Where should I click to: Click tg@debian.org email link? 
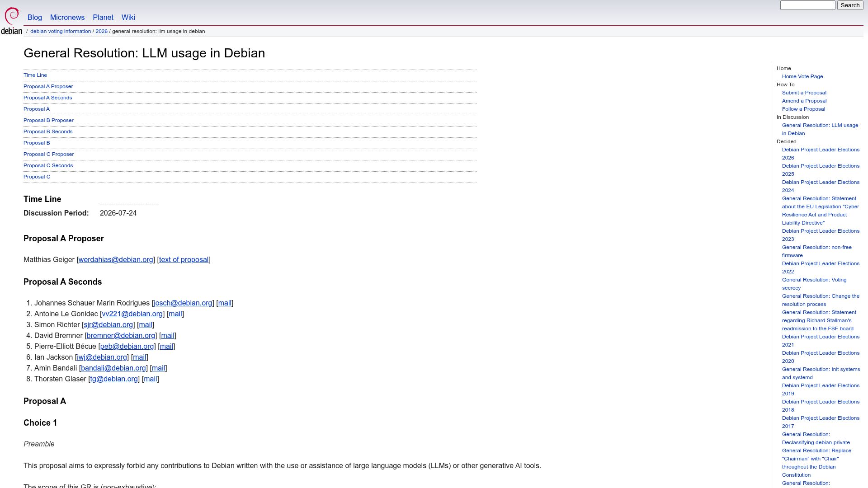[x=114, y=379]
